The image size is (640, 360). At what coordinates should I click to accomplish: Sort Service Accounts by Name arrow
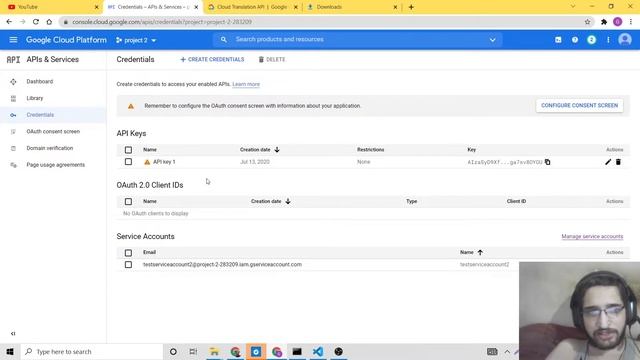coord(480,252)
